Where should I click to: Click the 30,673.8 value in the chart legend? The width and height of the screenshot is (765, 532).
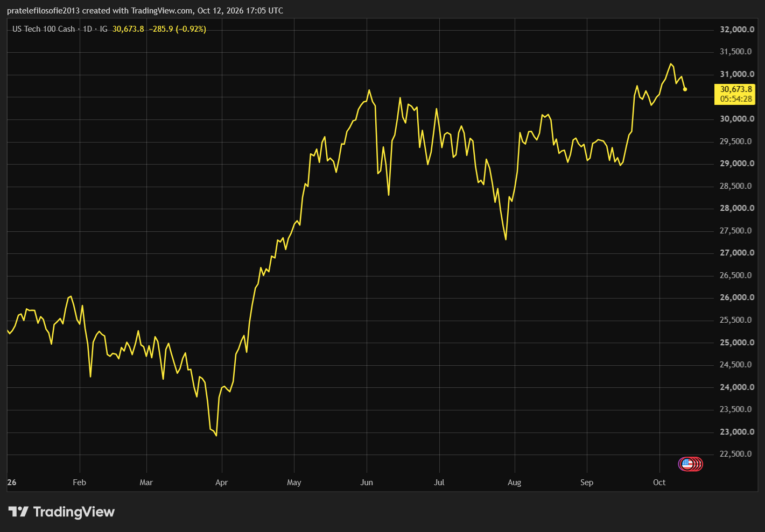tap(128, 29)
